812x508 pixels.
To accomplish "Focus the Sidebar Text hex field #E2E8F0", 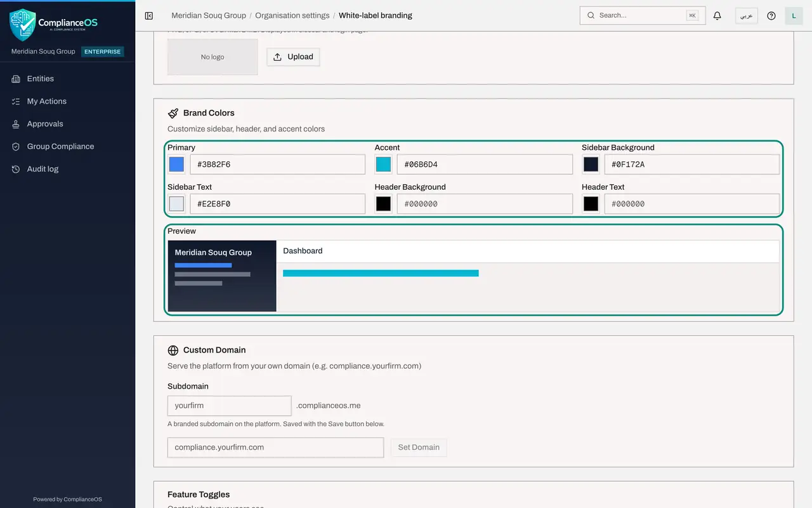I will (x=278, y=204).
